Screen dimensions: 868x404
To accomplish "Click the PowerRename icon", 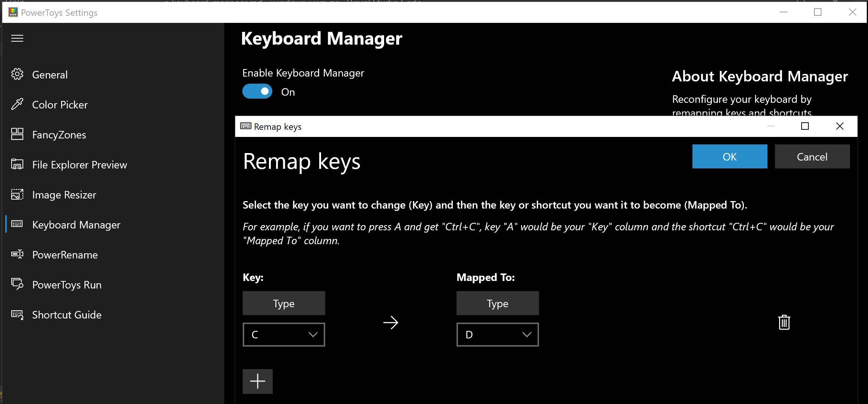I will point(17,254).
